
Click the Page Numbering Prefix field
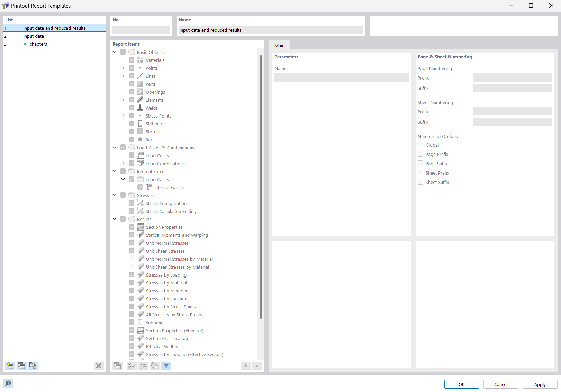click(x=512, y=77)
